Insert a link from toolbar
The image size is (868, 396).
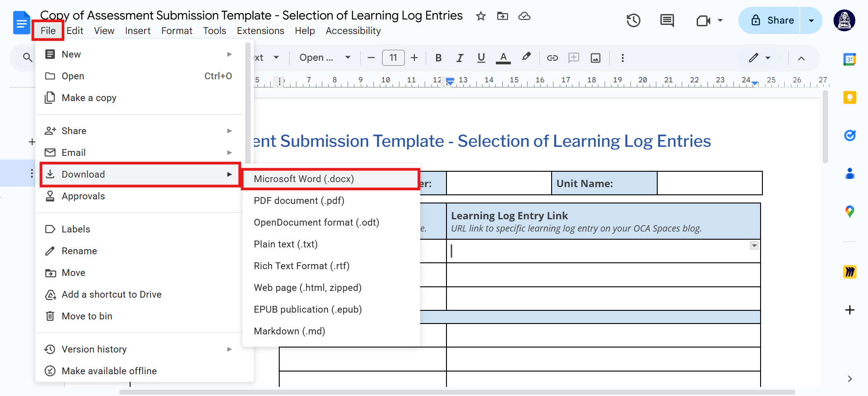pos(552,58)
